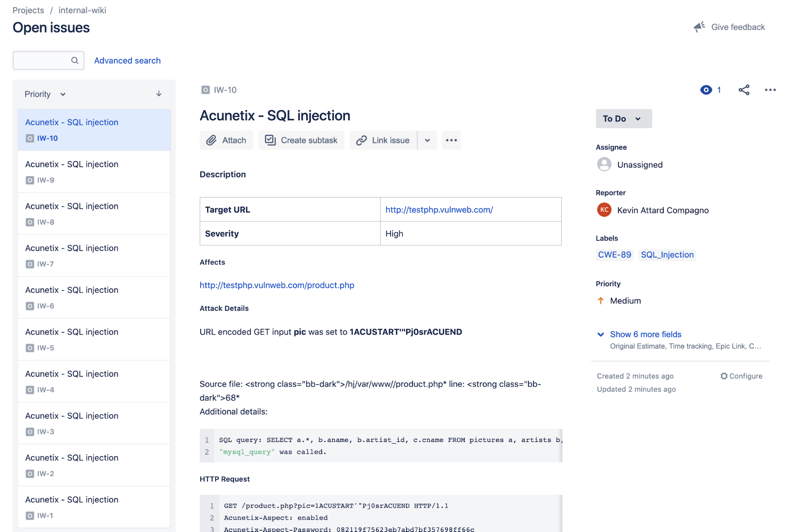Click the search magnifier icon
This screenshot has width=786, height=532.
(75, 61)
